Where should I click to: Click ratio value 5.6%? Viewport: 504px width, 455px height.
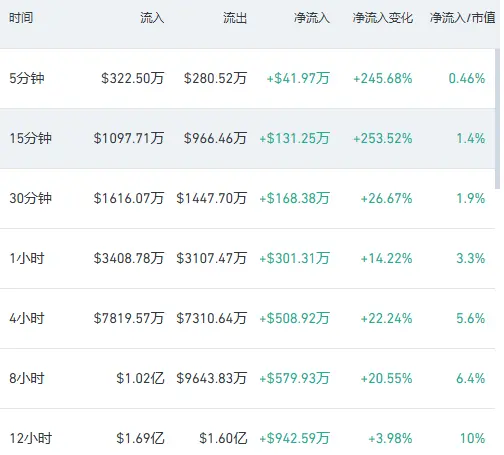tap(471, 318)
